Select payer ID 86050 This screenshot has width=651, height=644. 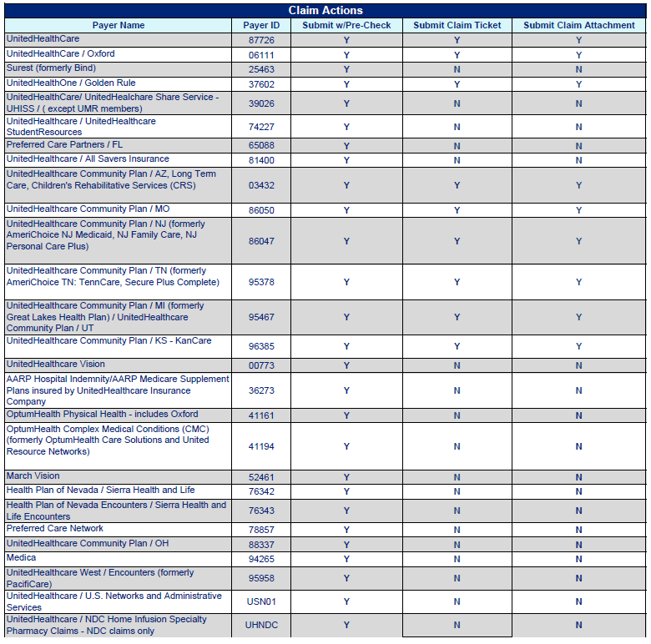pos(261,210)
